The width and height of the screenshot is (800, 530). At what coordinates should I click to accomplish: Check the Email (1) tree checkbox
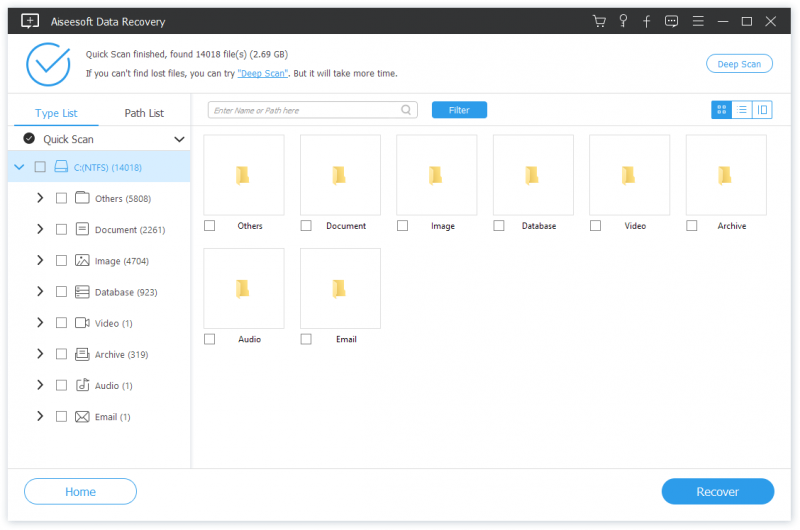pos(61,417)
